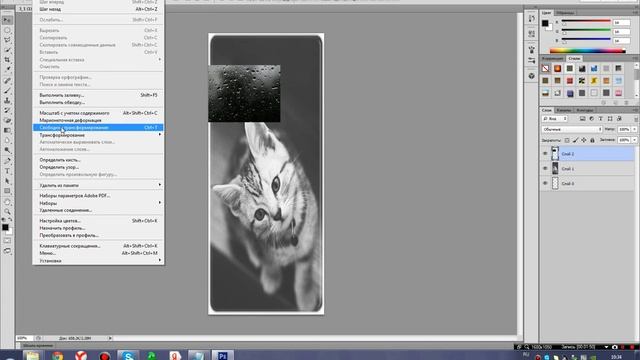Select the Brush tool
This screenshot has width=640, height=360.
pos(7,91)
